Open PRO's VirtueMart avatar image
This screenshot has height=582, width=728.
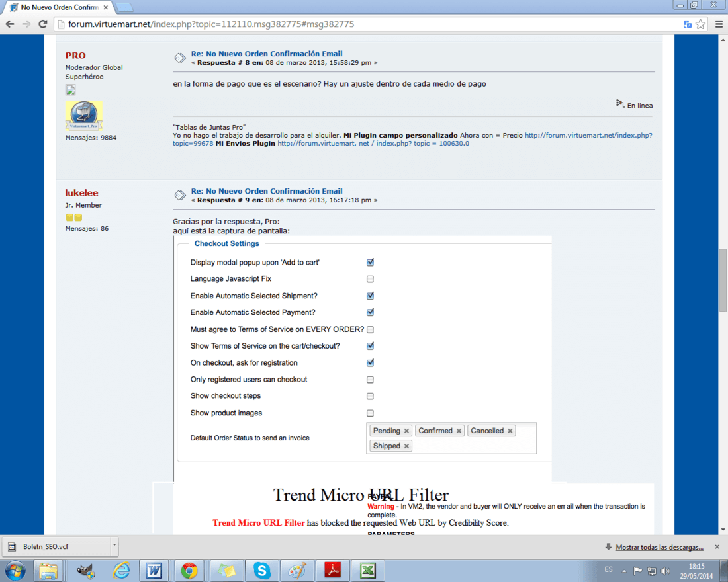tap(83, 115)
